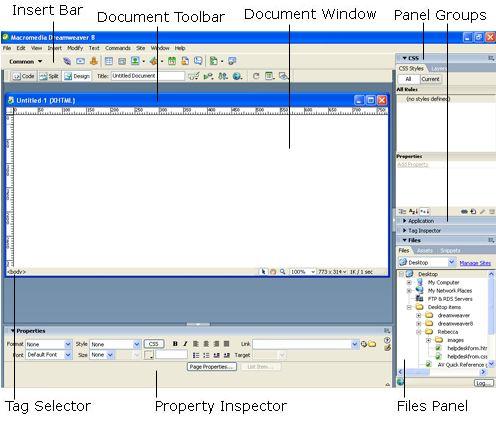Click the Browser Check icon beside Title field
This screenshot has width=496, height=424.
point(194,76)
